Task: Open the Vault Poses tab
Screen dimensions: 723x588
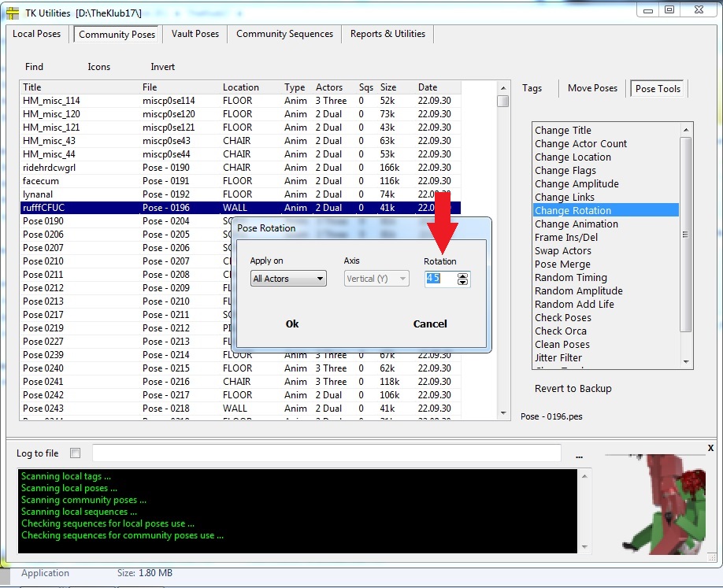Action: pos(195,34)
